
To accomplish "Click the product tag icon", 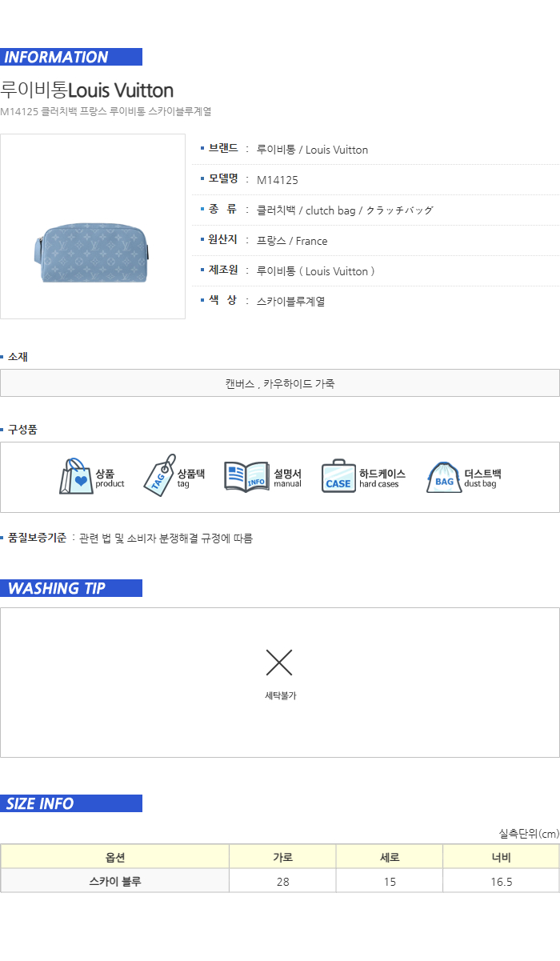I will pyautogui.click(x=159, y=475).
